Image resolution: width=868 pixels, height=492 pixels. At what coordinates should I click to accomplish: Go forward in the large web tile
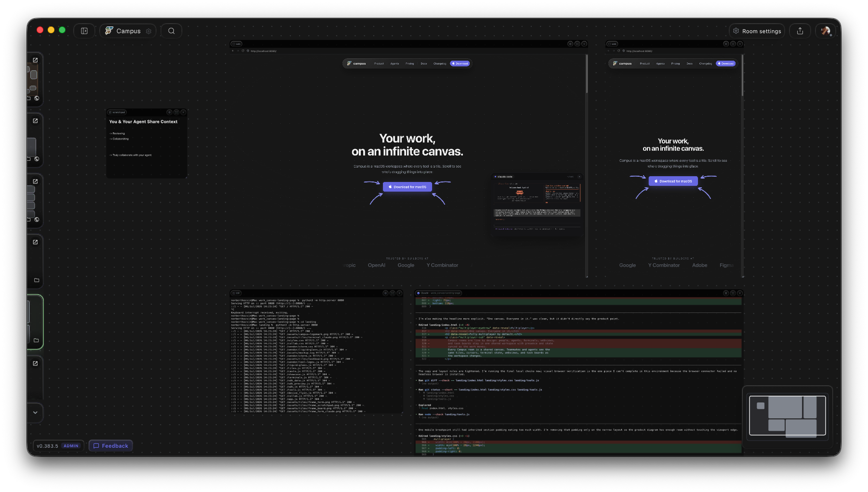click(x=238, y=51)
